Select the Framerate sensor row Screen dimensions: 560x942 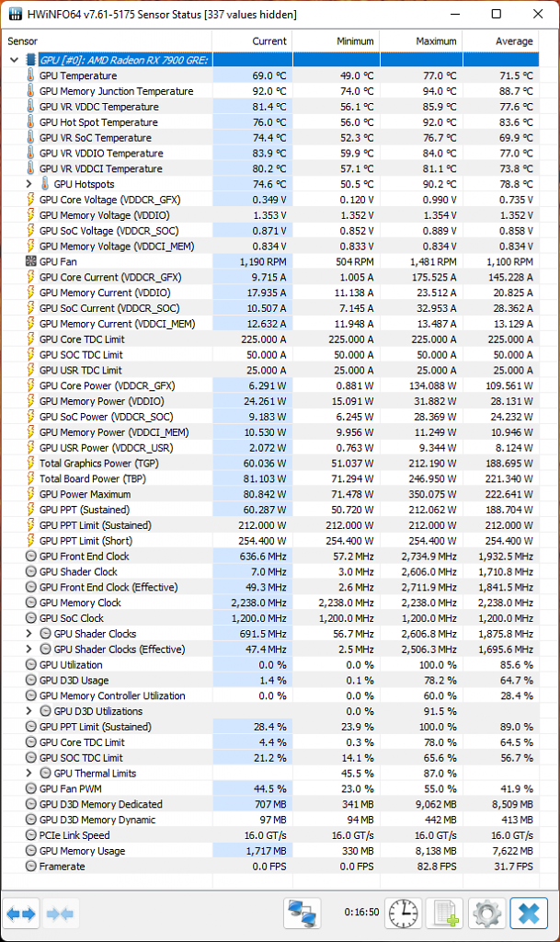click(270, 867)
